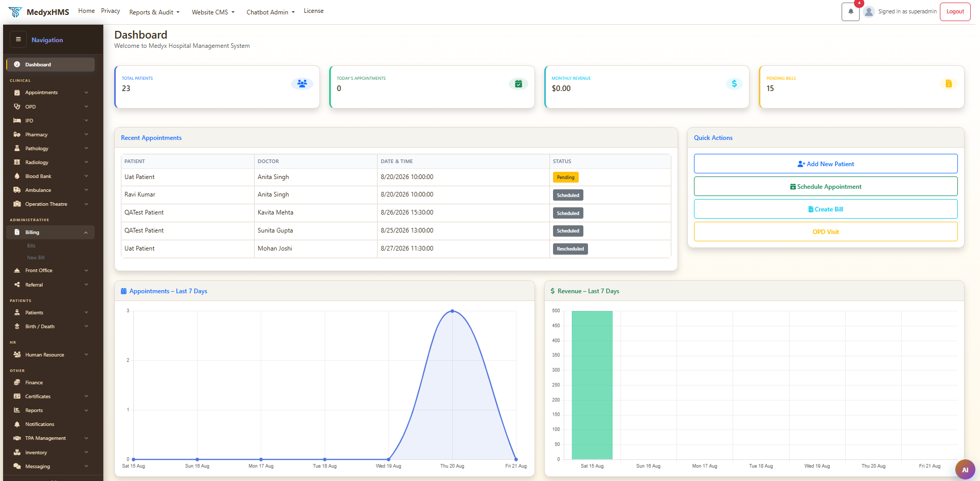Viewport: 980px width, 481px height.
Task: Click the Pending status badge
Action: [566, 177]
